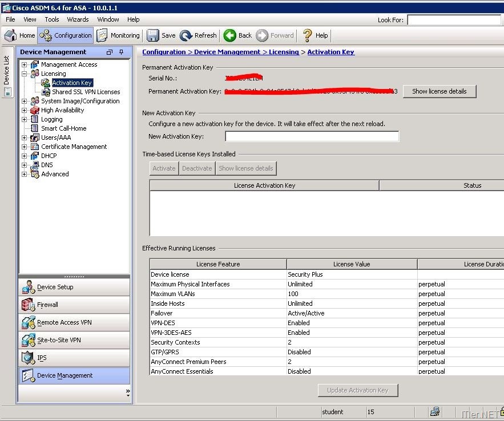Click inside the New Activation Key field

point(312,136)
